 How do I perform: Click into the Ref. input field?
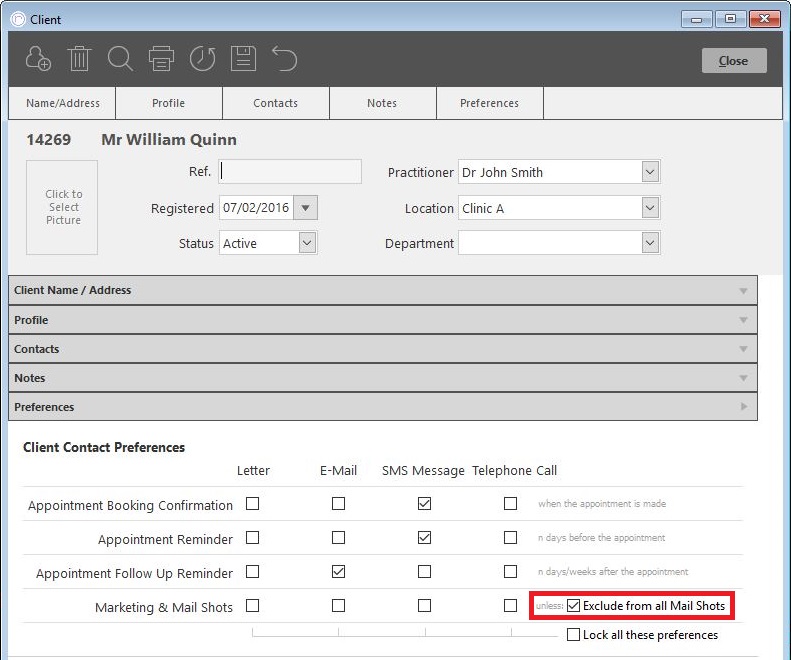click(x=290, y=172)
